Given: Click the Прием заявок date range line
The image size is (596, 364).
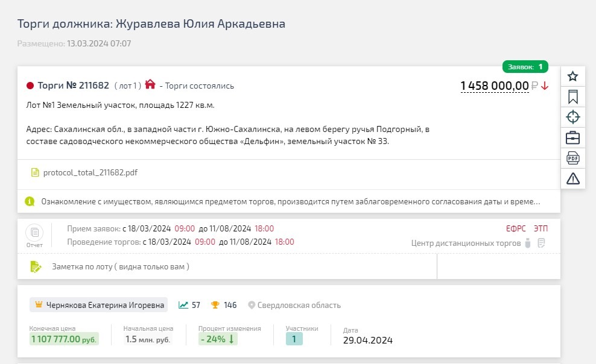Looking at the screenshot, I should pyautogui.click(x=170, y=228).
